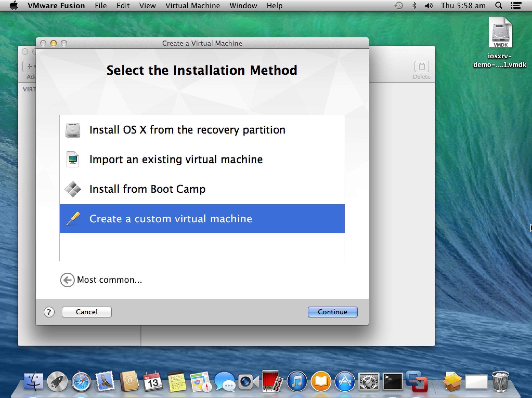Select Install OS X from the recovery partition
The image size is (532, 398).
point(202,130)
